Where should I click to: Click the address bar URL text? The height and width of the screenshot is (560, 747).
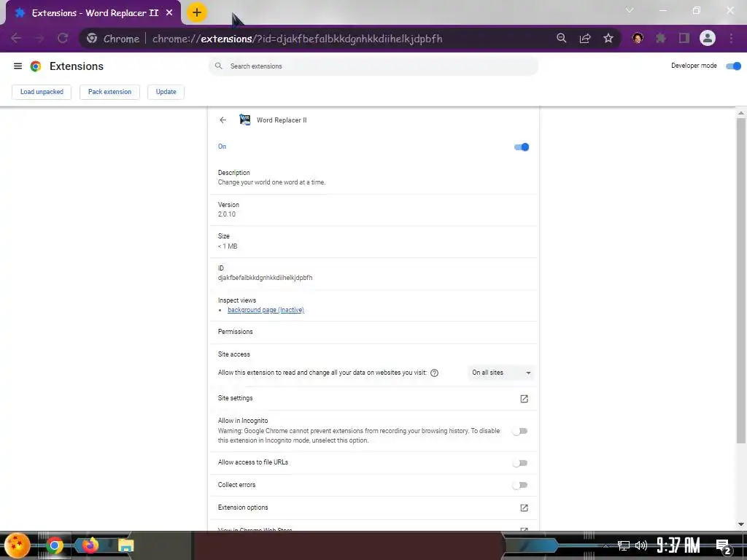[x=298, y=39]
